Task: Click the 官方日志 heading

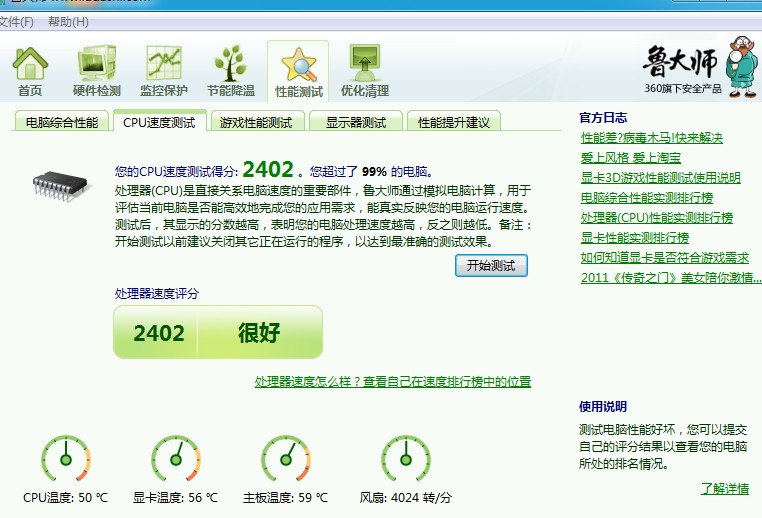Action: point(603,117)
